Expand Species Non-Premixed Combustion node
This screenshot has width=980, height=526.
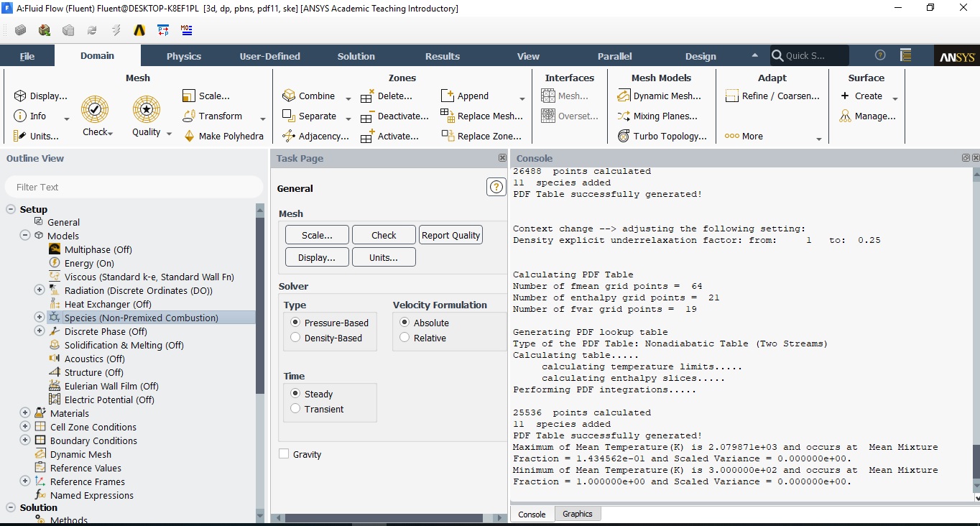[x=40, y=317]
